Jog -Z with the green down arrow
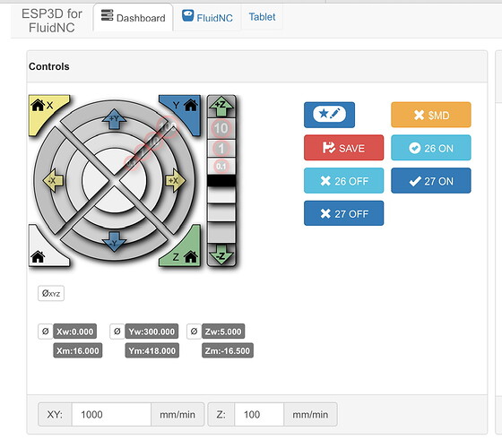The height and width of the screenshot is (448, 502). (x=221, y=254)
